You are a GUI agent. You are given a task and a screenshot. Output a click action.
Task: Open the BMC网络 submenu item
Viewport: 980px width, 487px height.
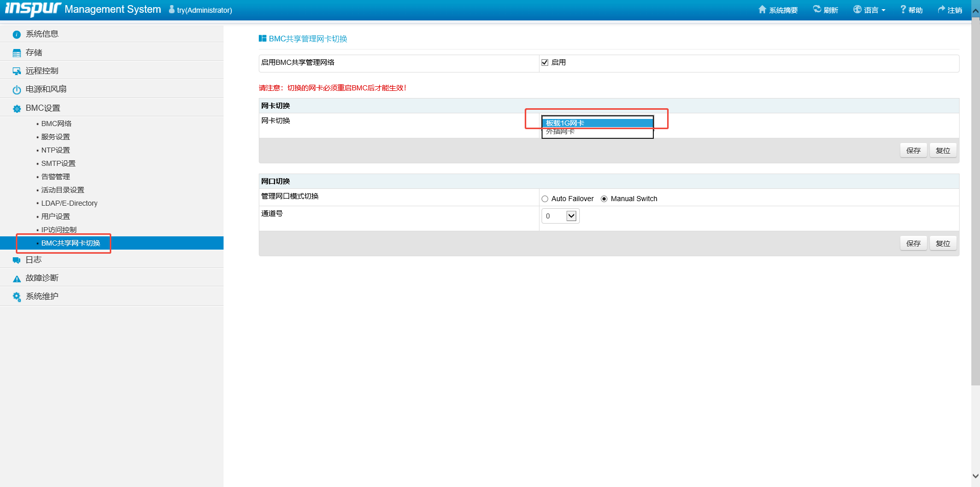pos(56,124)
